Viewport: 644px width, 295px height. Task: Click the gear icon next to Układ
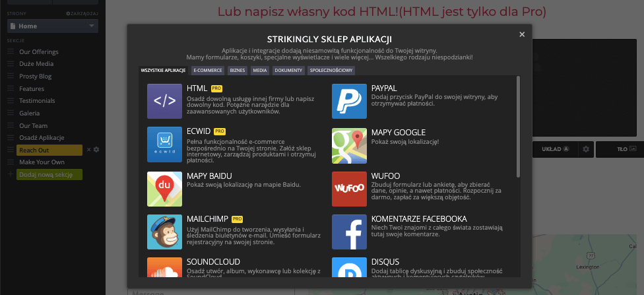(x=586, y=149)
